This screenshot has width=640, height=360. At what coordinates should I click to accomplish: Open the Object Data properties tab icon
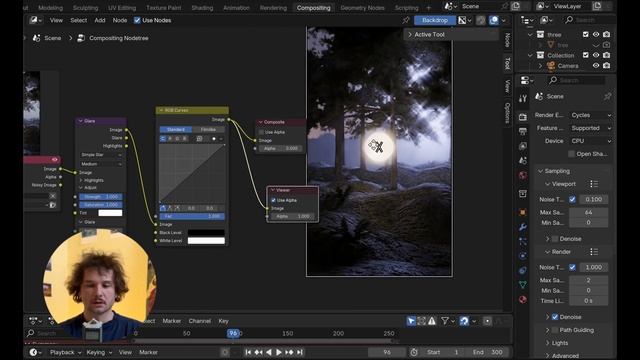[523, 285]
